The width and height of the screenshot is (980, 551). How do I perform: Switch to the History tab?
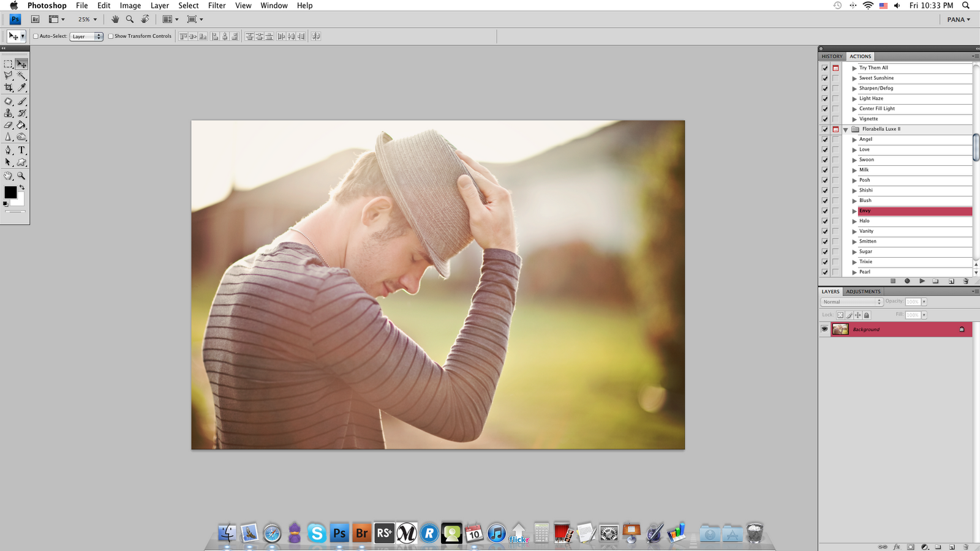[832, 56]
